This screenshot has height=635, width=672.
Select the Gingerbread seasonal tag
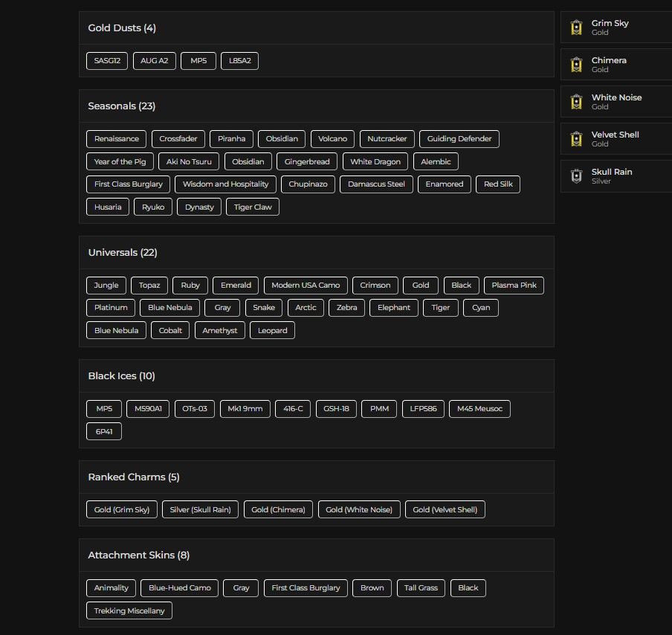pos(307,161)
